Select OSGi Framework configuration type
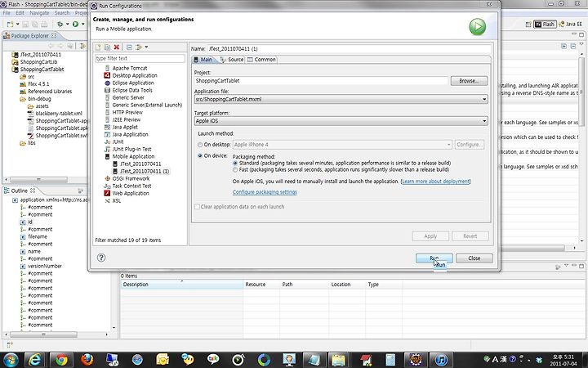Image resolution: width=588 pixels, height=368 pixels. pos(131,178)
